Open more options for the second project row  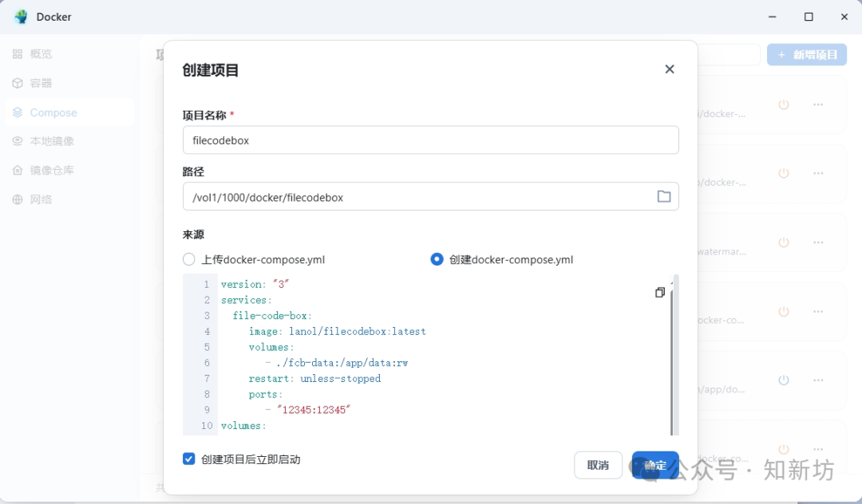point(818,173)
